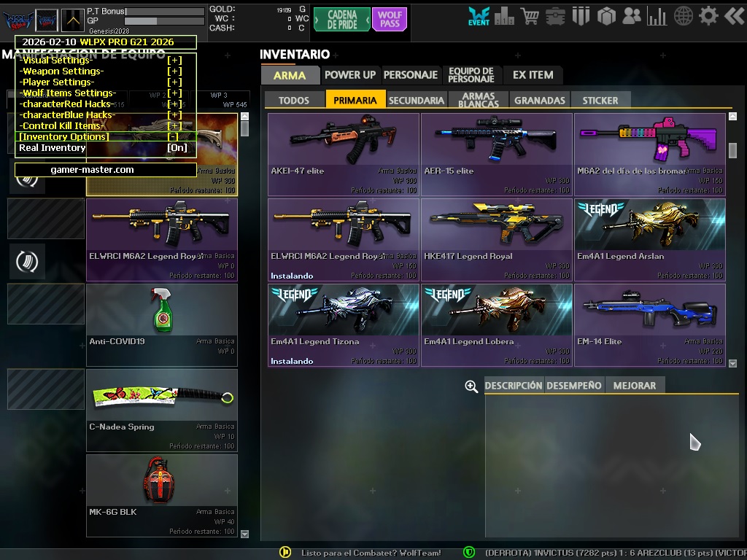Open the shop cart icon
Screen dimensions: 747x560
pyautogui.click(x=529, y=15)
